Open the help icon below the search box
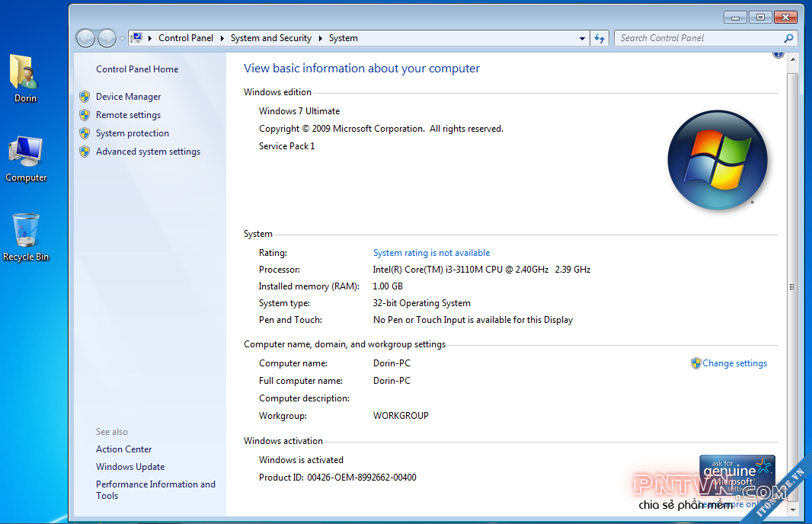Screen dimensions: 812x524 coord(778,54)
